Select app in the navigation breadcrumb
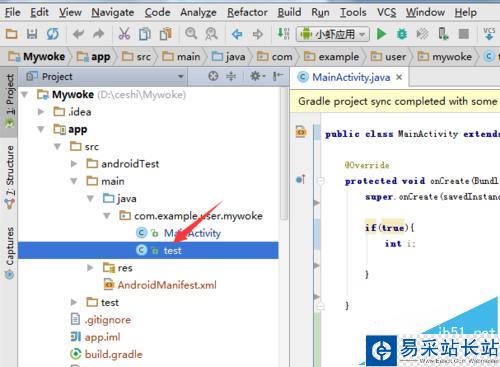Screen dimensions: 500x367 [x=94, y=57]
